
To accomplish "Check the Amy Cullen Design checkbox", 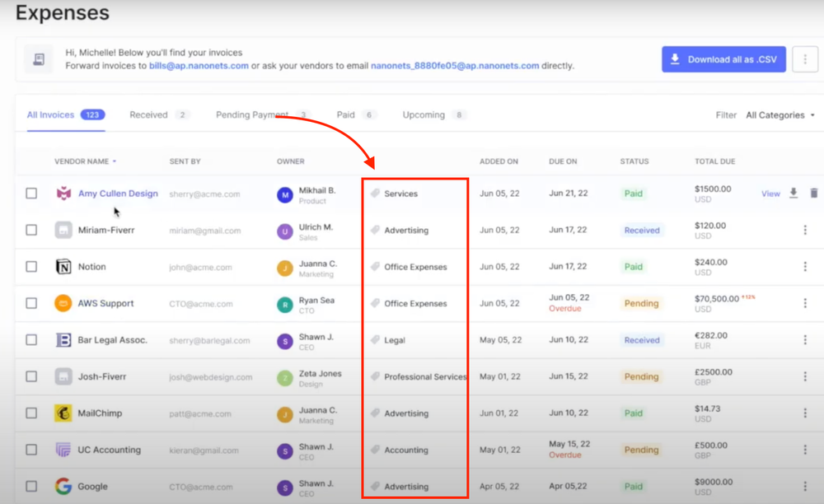I will (x=31, y=194).
